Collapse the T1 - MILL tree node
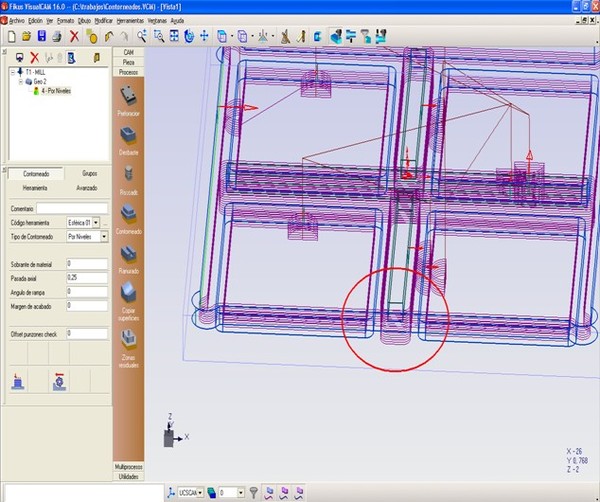 [13, 73]
